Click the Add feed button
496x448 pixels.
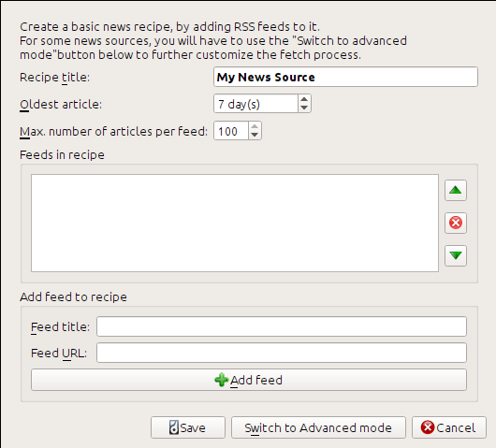point(249,380)
